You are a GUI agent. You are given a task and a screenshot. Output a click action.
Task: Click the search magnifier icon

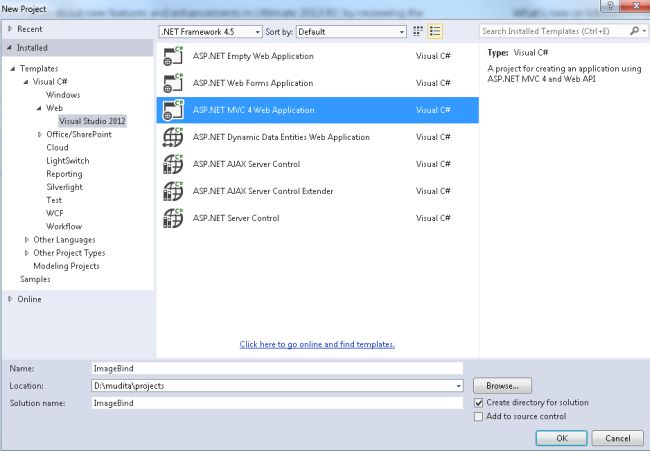(634, 31)
